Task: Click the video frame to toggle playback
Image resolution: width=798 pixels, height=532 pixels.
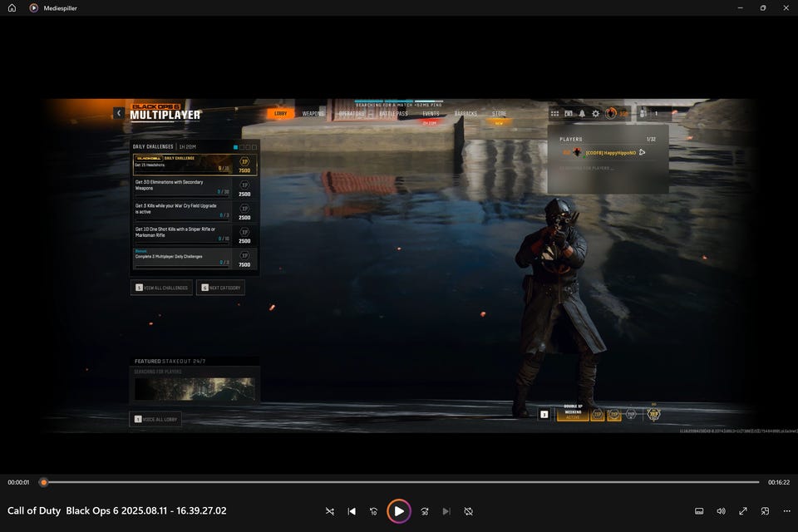Action: point(399,266)
